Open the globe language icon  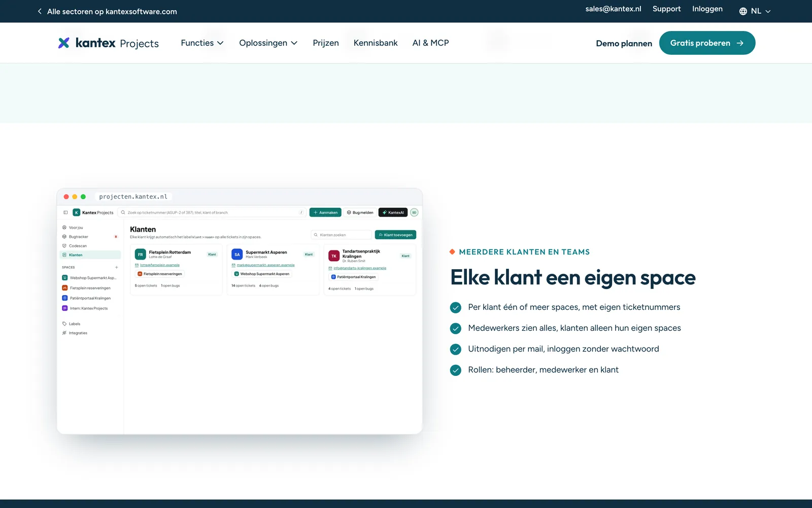click(743, 11)
